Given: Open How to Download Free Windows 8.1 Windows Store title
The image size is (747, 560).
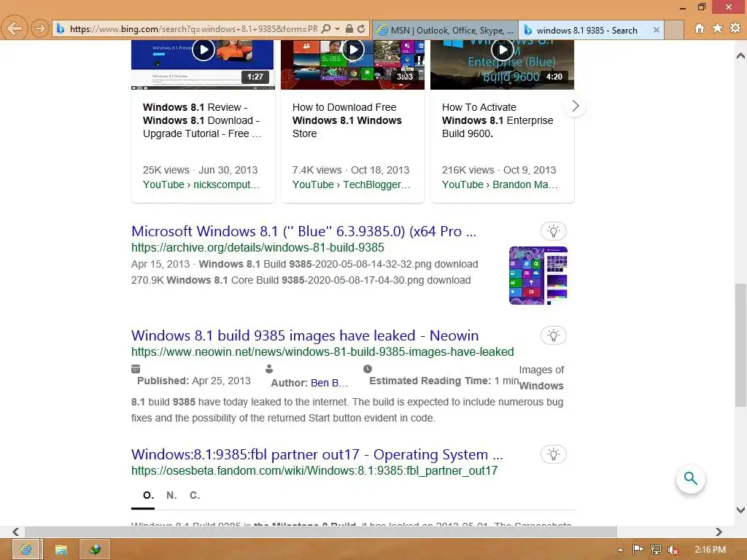Looking at the screenshot, I should point(347,120).
